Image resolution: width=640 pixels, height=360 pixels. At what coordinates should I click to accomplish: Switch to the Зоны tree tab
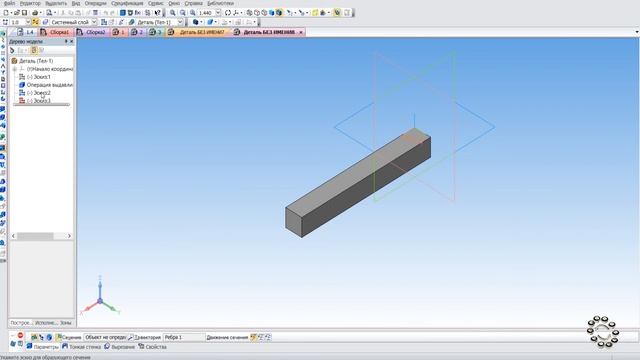click(x=66, y=323)
